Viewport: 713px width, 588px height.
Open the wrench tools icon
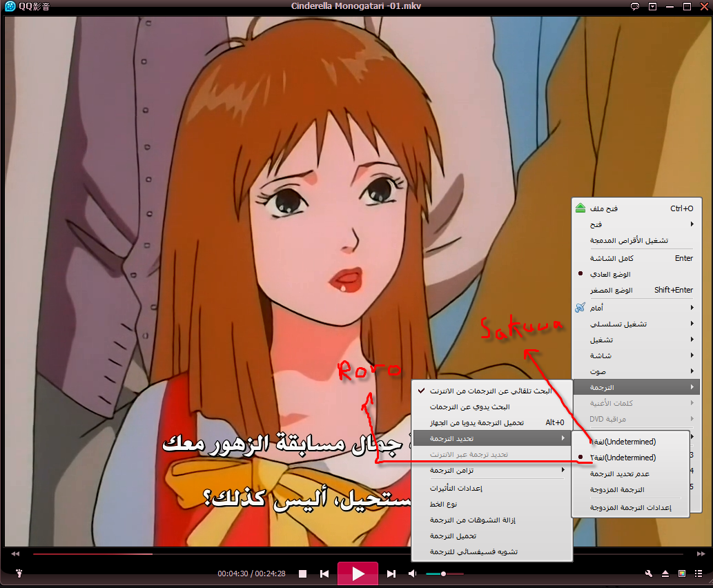point(649,574)
